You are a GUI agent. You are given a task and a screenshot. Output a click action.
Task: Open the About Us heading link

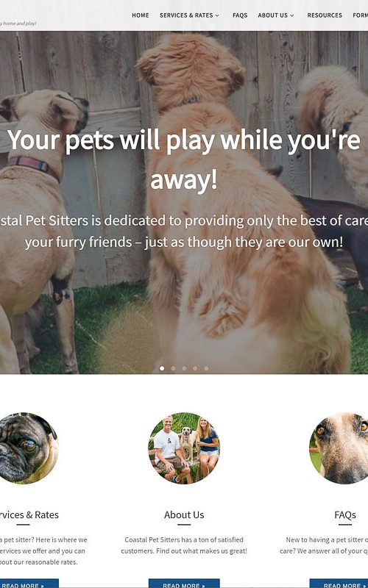click(x=184, y=515)
